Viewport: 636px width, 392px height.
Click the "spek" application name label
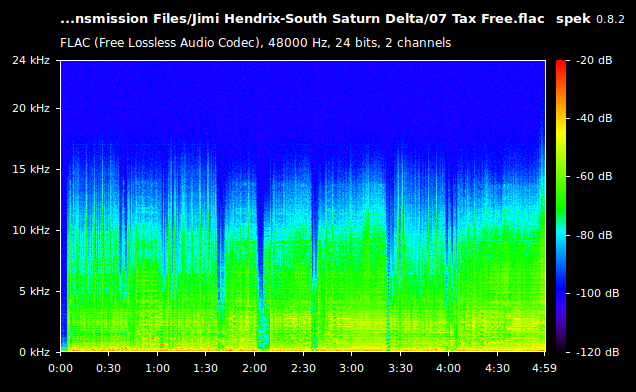pyautogui.click(x=573, y=19)
